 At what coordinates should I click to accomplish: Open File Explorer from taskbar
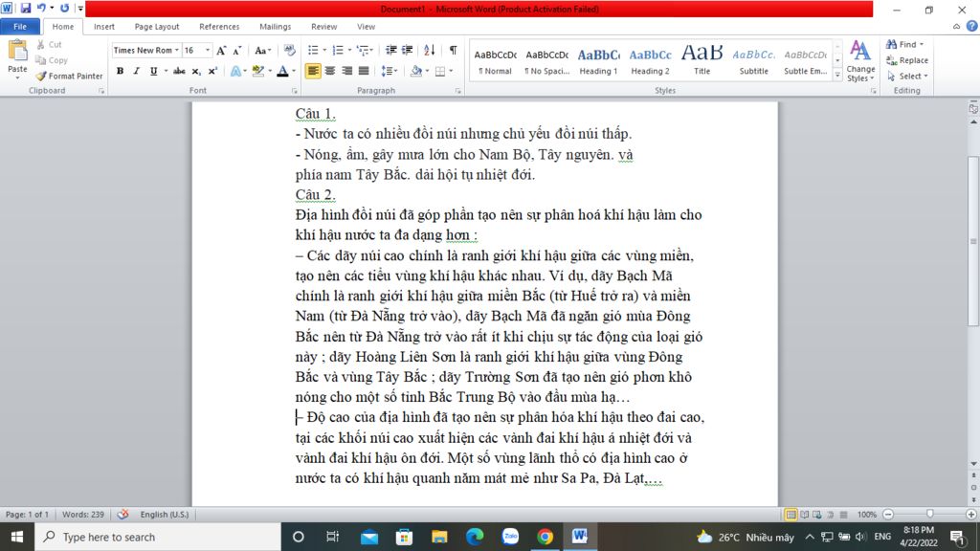(439, 537)
